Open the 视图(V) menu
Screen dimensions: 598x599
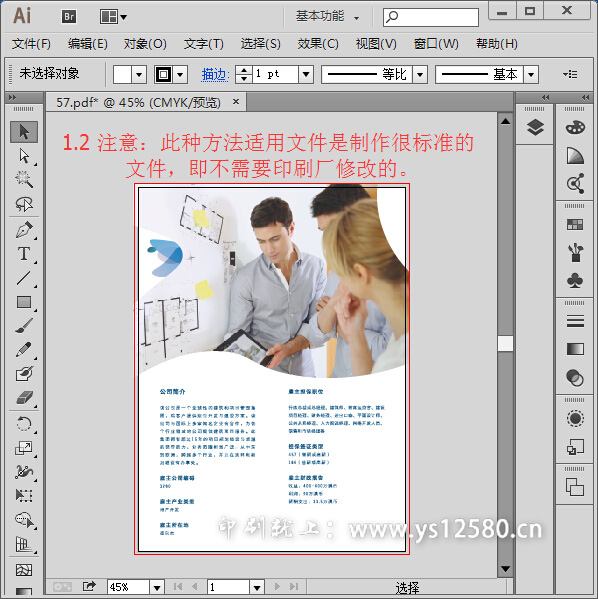[376, 44]
